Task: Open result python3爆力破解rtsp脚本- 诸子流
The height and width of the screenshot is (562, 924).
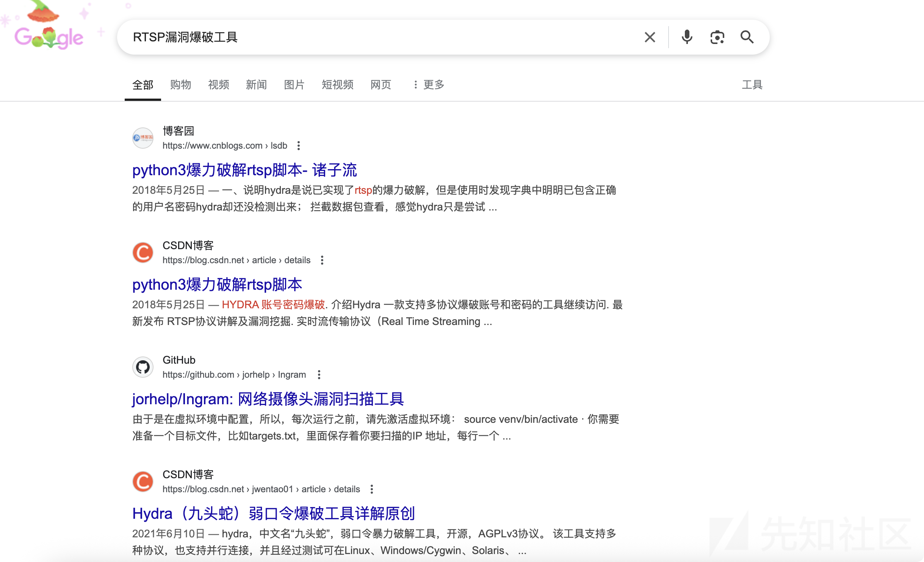Action: [244, 170]
